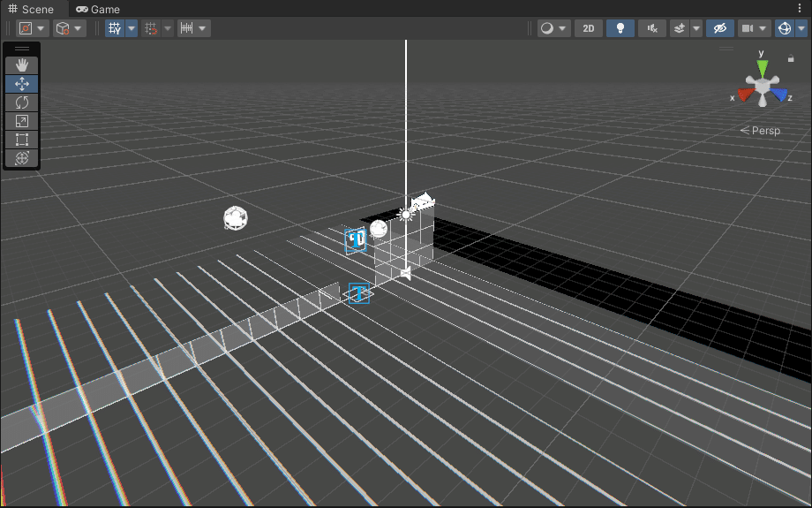812x508 pixels.
Task: Click the red X axis cone
Action: point(746,95)
